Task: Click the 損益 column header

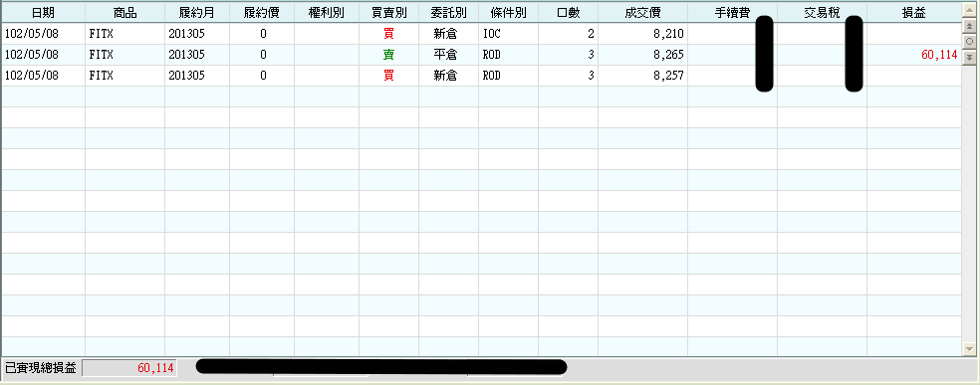Action: [x=913, y=12]
